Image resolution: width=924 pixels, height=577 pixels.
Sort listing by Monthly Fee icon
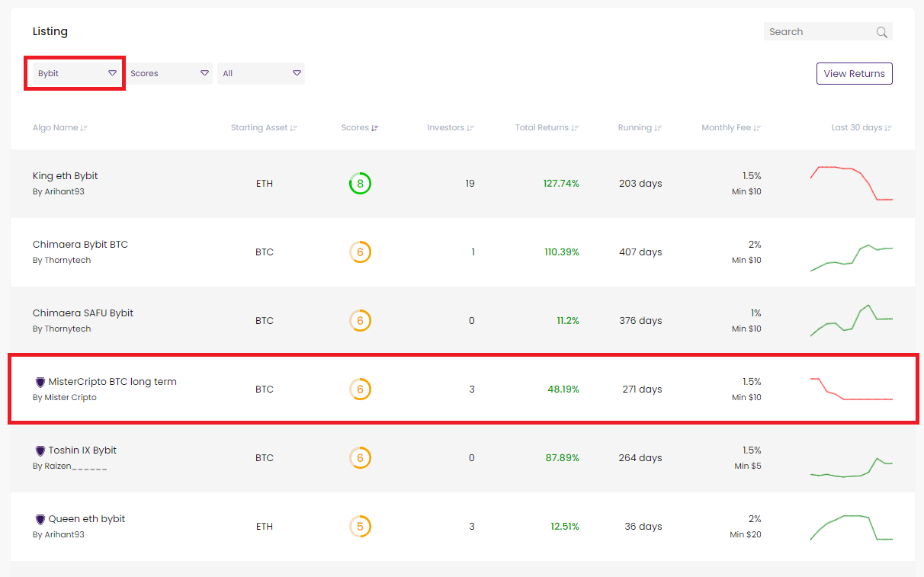point(757,128)
